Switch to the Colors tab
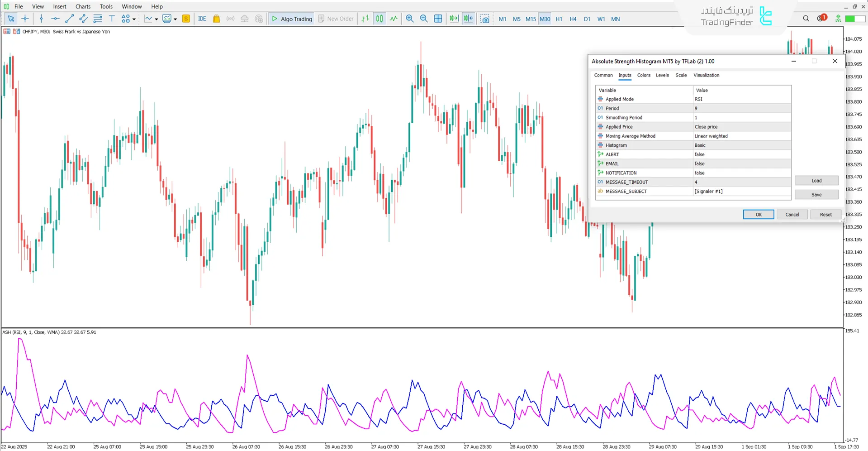 (x=644, y=75)
